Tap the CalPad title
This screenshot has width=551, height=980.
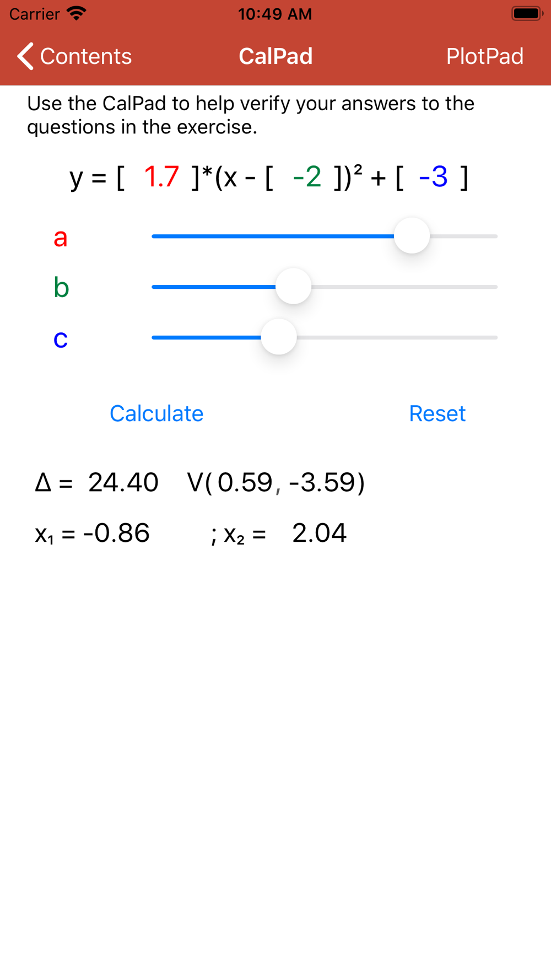pos(275,56)
